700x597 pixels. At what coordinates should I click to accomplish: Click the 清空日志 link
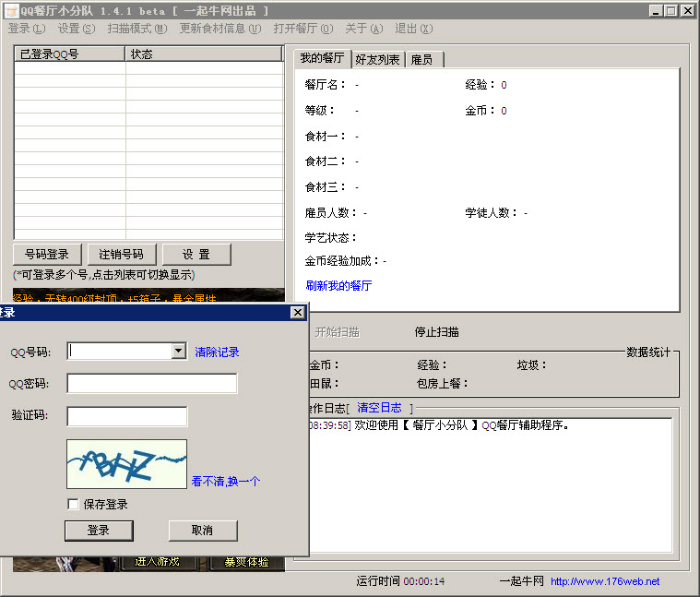tap(379, 407)
